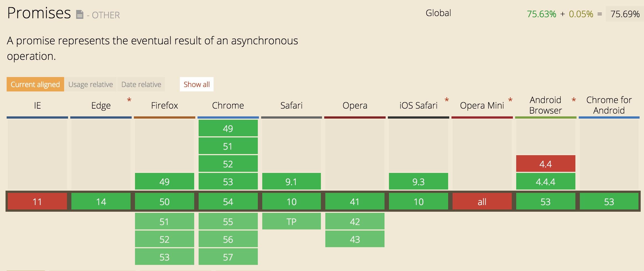The width and height of the screenshot is (644, 271).
Task: Click the Opera 43 version cell
Action: click(355, 239)
